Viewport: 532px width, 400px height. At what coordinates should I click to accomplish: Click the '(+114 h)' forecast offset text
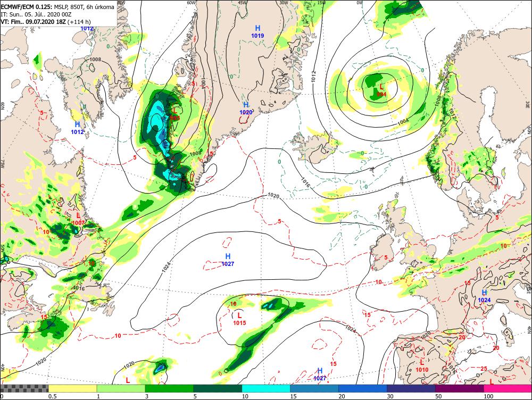click(x=79, y=22)
